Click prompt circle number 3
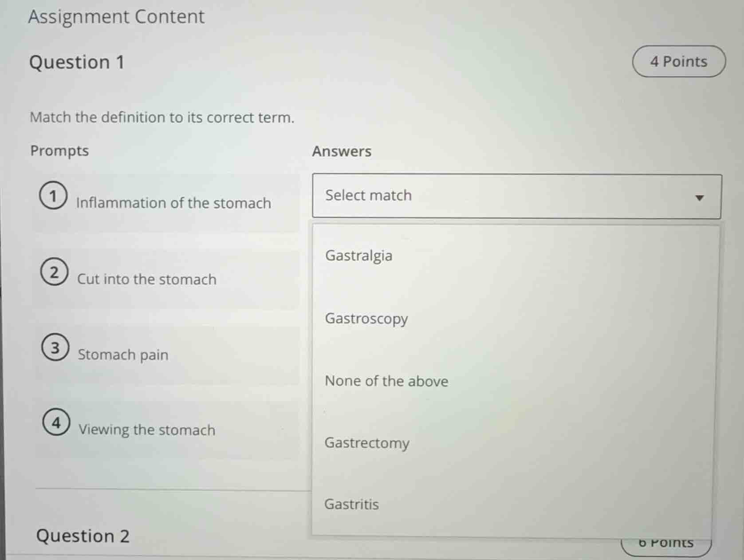744x560 pixels. point(54,349)
